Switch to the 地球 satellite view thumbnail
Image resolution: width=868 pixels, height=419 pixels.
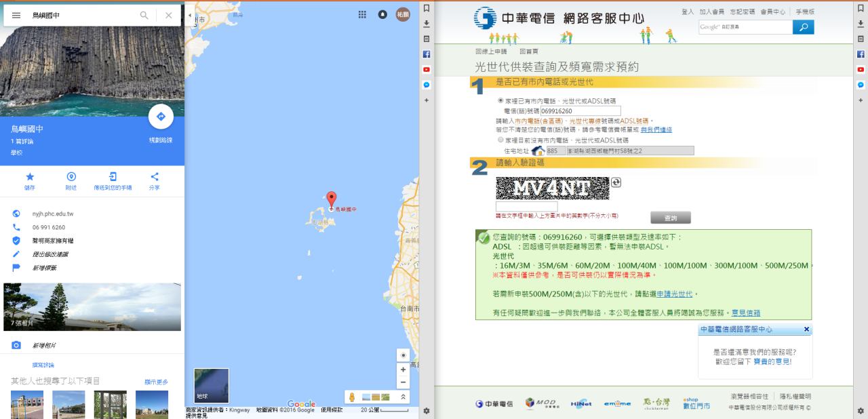(212, 386)
